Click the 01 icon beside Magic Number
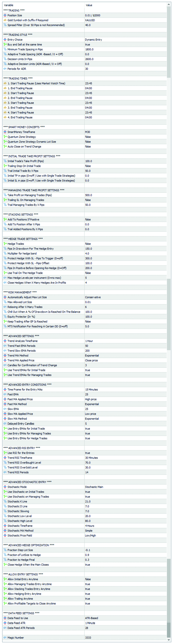Viewport: 173px width, 644px height. tap(5, 638)
